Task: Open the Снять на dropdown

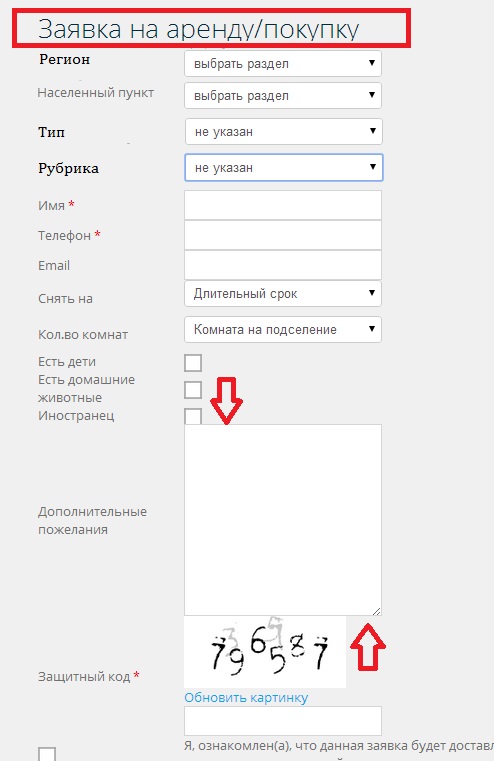Action: (283, 294)
